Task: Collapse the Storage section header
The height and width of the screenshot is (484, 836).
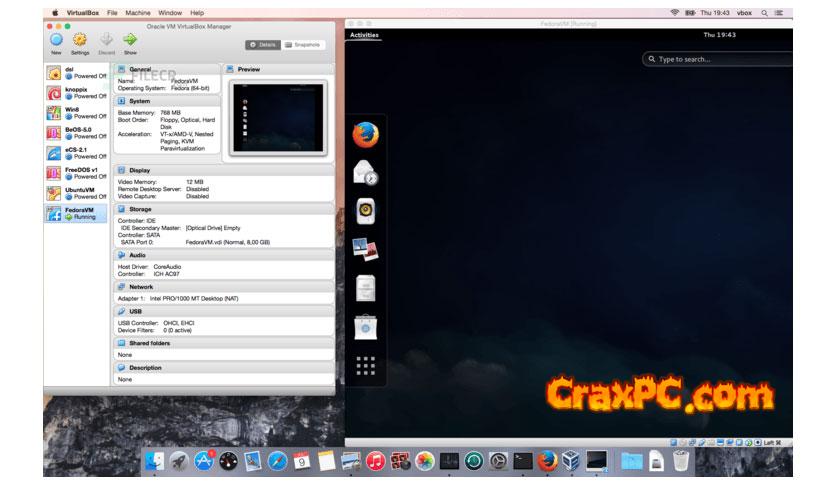Action: 140,209
